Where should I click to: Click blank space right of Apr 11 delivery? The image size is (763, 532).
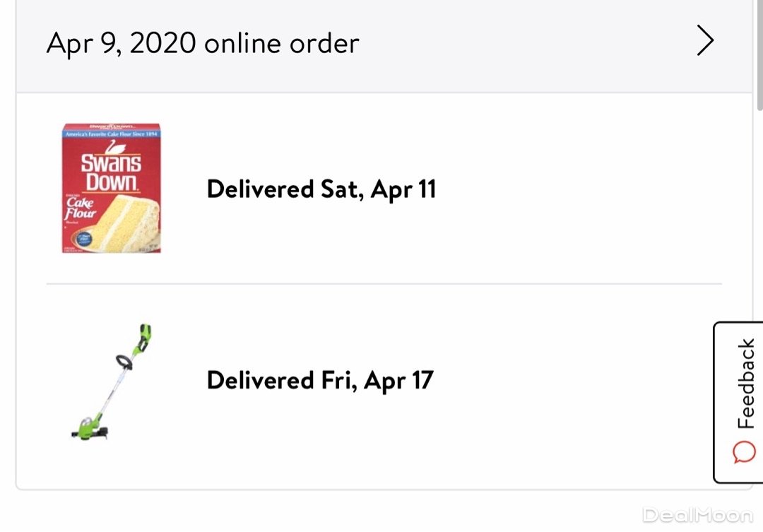tap(579, 189)
